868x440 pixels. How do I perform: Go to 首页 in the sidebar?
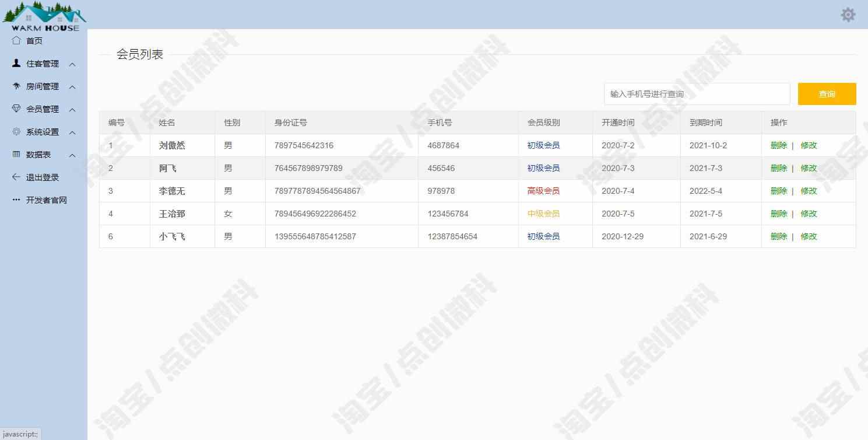[34, 41]
